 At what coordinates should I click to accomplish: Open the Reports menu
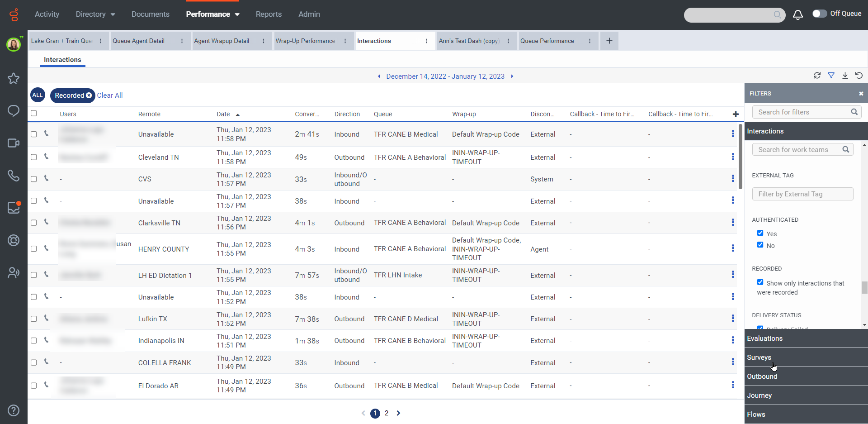coord(269,14)
